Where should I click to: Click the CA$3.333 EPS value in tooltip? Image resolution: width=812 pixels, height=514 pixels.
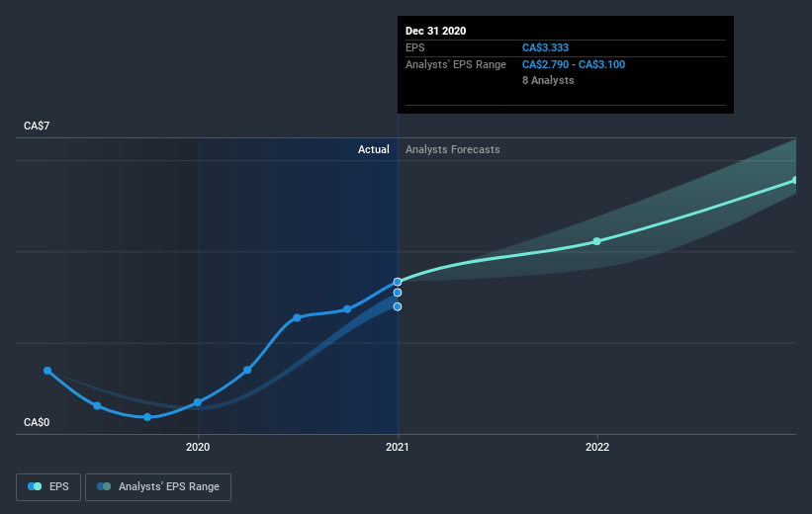[545, 47]
